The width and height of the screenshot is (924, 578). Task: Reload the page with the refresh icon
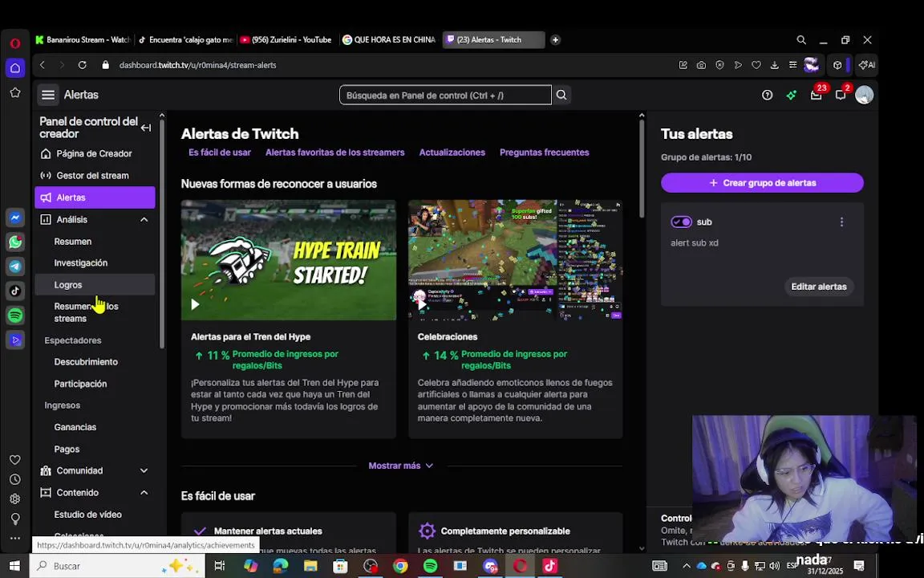[x=83, y=65]
